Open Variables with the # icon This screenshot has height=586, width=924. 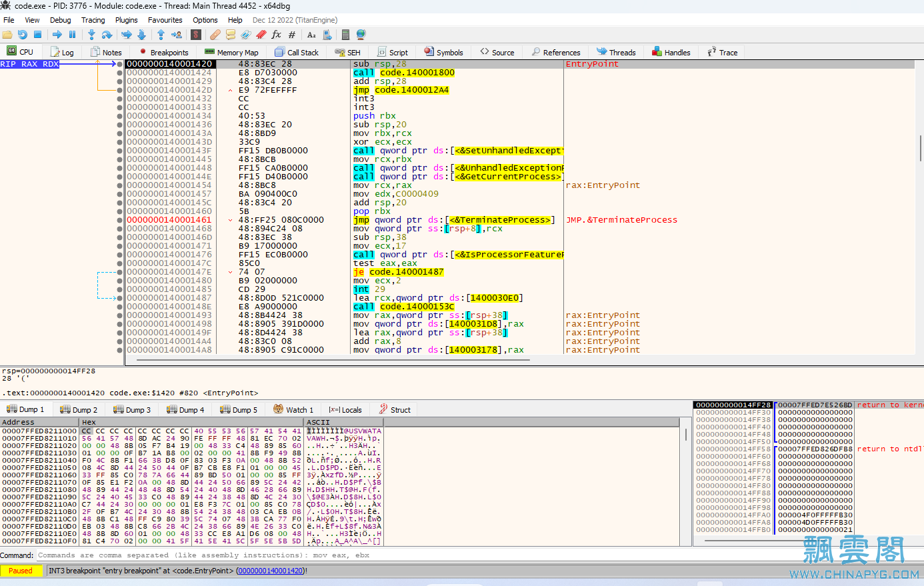point(292,35)
